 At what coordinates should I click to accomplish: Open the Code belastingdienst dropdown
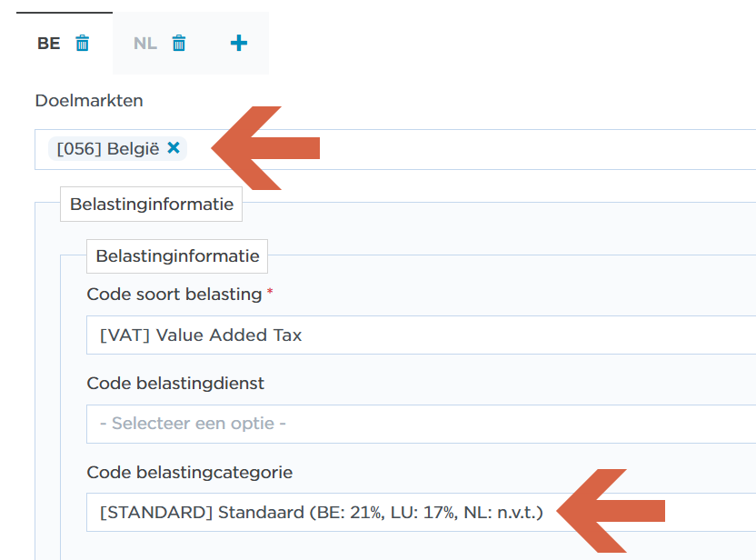tap(418, 424)
